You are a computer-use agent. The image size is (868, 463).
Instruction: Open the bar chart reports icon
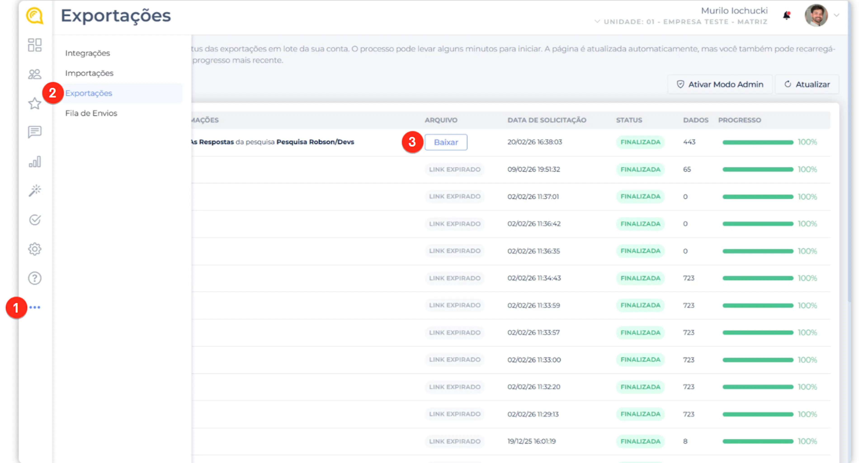pyautogui.click(x=35, y=162)
